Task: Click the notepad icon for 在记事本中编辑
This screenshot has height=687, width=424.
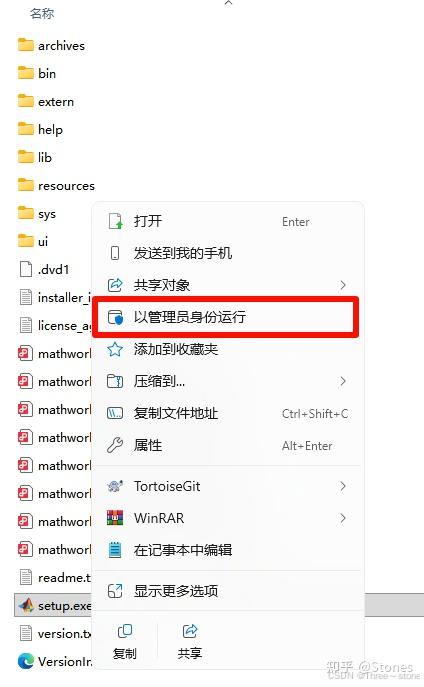Action: pos(115,550)
